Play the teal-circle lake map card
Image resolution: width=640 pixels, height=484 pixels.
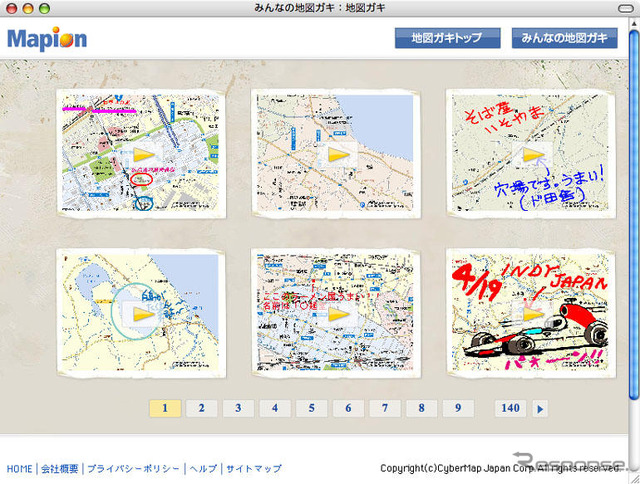[x=142, y=314]
